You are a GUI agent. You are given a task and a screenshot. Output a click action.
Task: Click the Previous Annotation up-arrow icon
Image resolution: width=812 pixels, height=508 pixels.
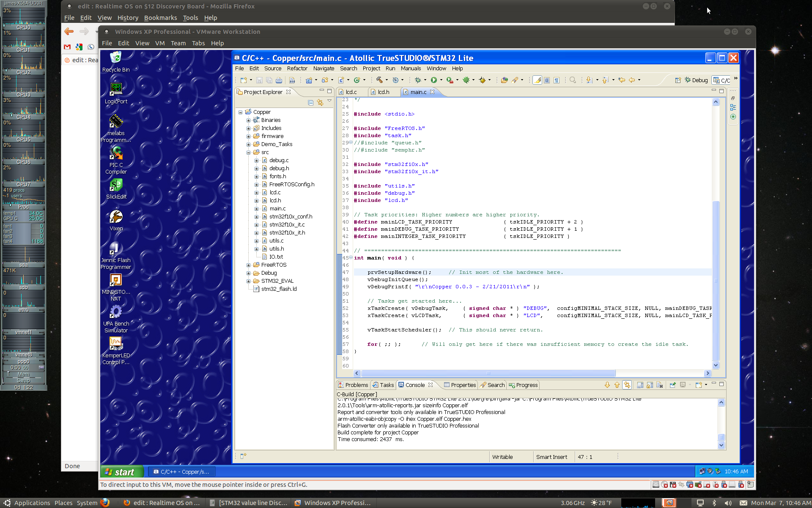(x=605, y=80)
